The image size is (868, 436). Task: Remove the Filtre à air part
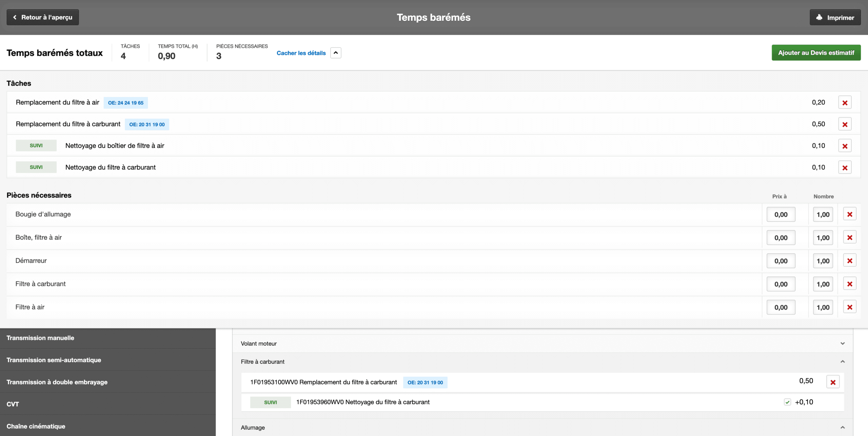coord(849,307)
